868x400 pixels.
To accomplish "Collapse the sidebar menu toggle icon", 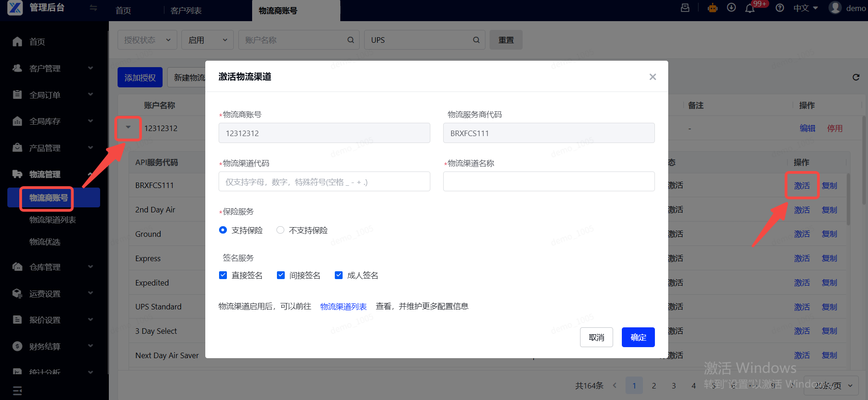I will [x=93, y=8].
